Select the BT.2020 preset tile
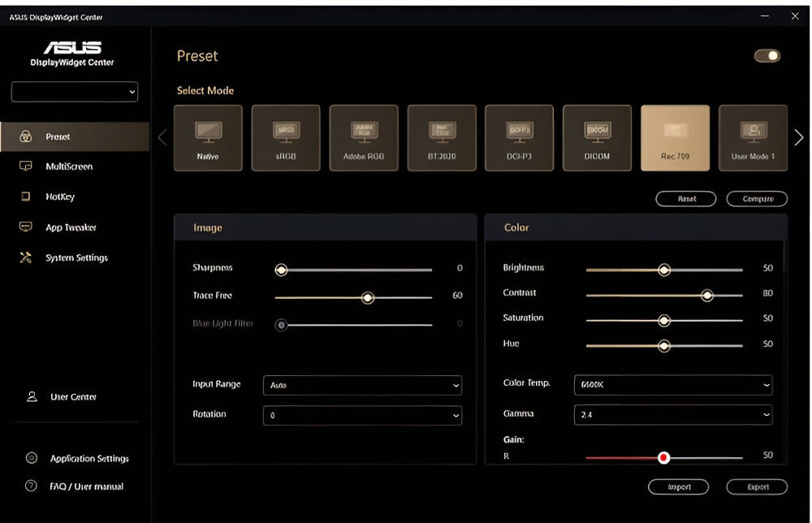812x523 pixels. (x=442, y=137)
